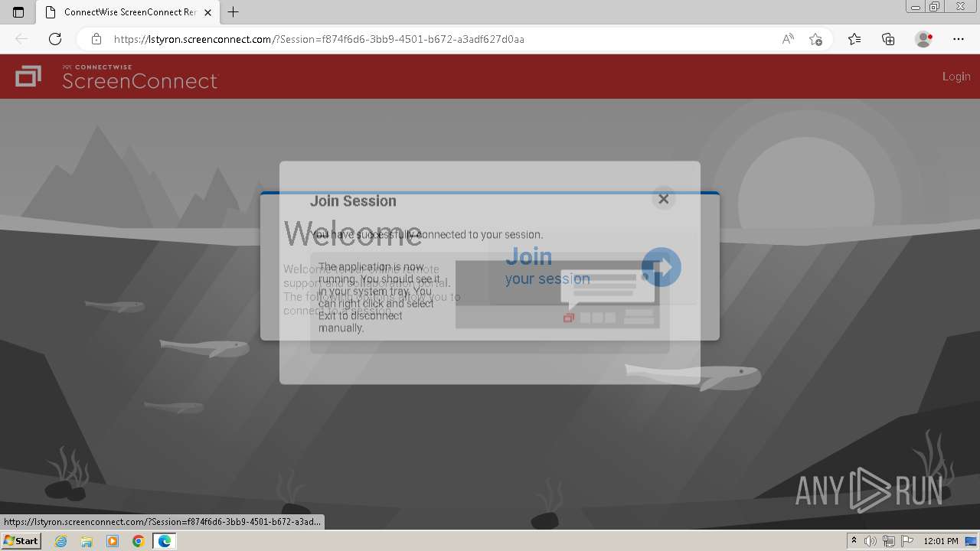Click the Welcome heading text

point(353,233)
